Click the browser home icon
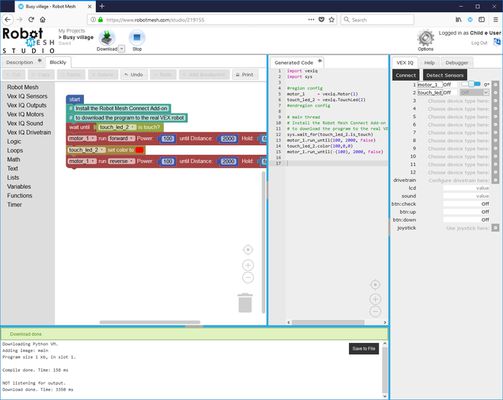The image size is (503, 400). point(43,19)
